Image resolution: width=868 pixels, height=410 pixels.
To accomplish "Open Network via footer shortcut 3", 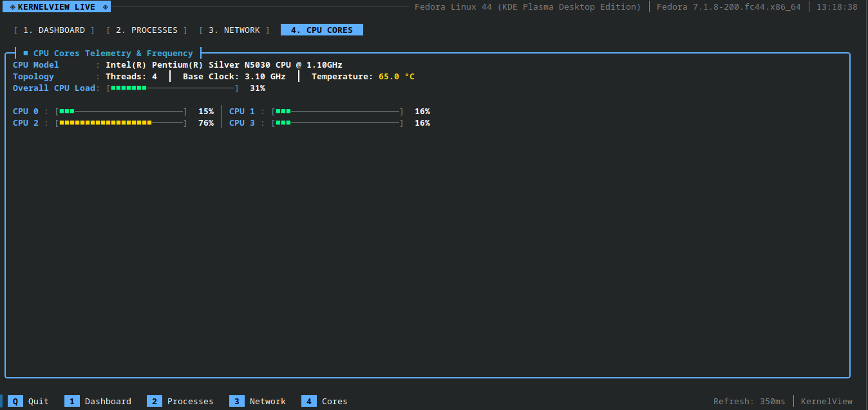I will tap(258, 402).
